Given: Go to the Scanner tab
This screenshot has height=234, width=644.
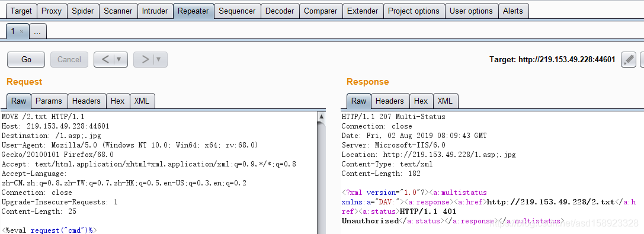Looking at the screenshot, I should point(118,11).
